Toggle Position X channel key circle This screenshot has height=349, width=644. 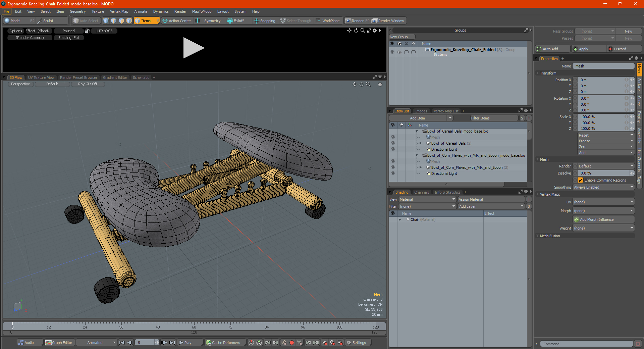coord(575,80)
